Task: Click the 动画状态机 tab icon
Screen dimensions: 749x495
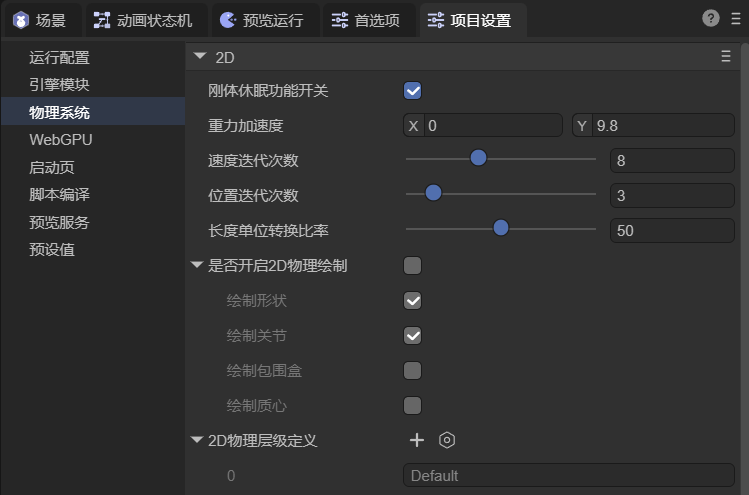Action: coord(102,20)
